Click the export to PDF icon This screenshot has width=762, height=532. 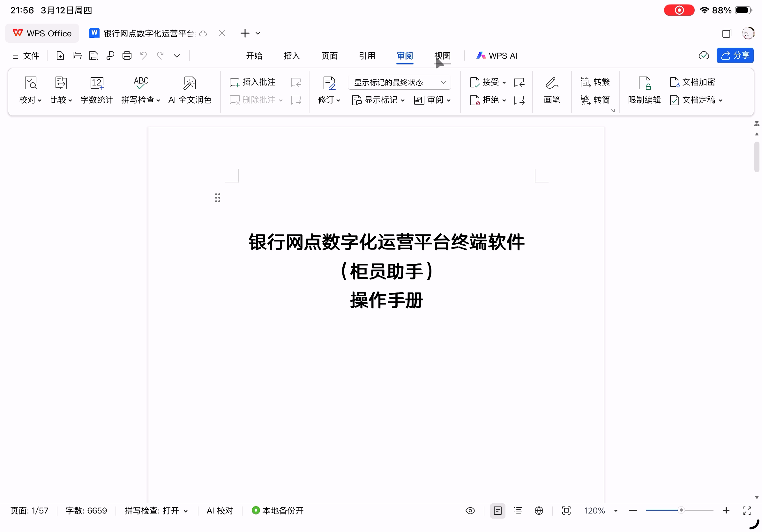[110, 56]
